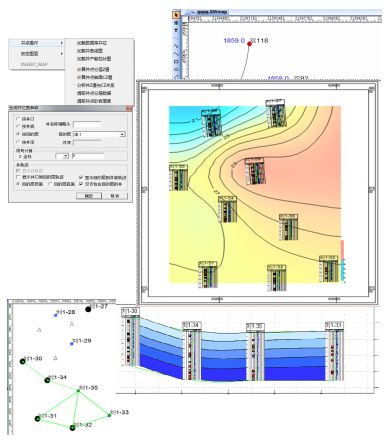The height and width of the screenshot is (446, 386).
Task: Expand the highlighted first context menu submenu
Action: coord(37,43)
